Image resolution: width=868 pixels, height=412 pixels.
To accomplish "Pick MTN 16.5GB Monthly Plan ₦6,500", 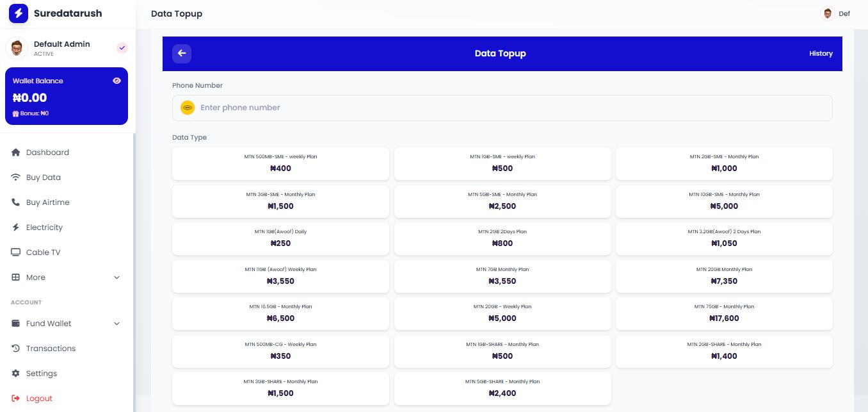I will [280, 313].
